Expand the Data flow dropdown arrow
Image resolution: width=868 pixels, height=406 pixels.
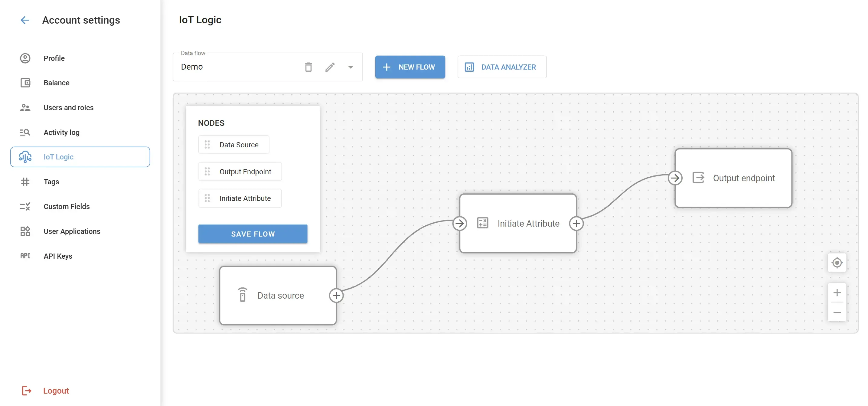[351, 67]
